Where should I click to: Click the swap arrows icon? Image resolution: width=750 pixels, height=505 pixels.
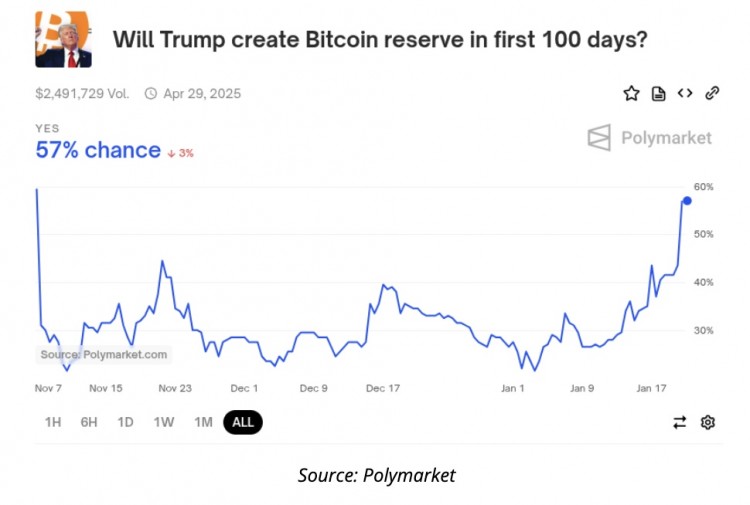(680, 422)
